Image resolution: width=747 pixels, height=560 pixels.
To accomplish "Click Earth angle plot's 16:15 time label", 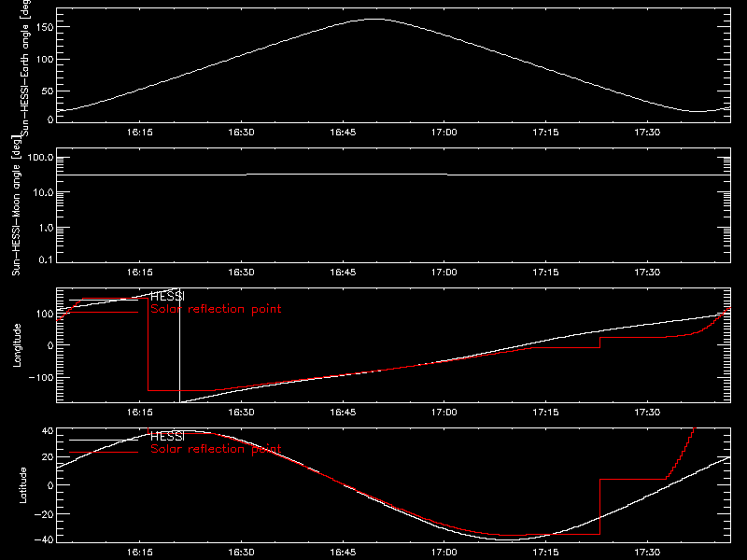I will pos(139,133).
